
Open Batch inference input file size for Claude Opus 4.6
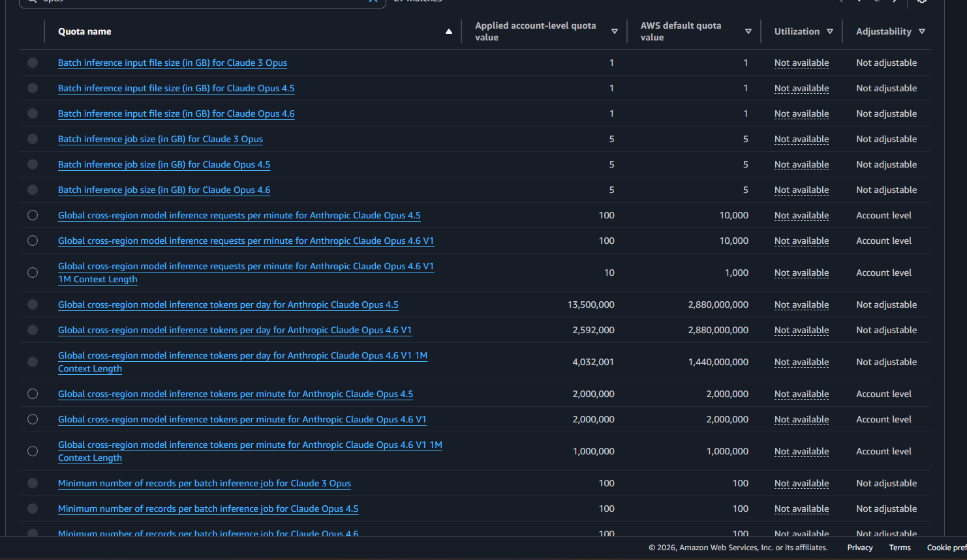(x=176, y=113)
